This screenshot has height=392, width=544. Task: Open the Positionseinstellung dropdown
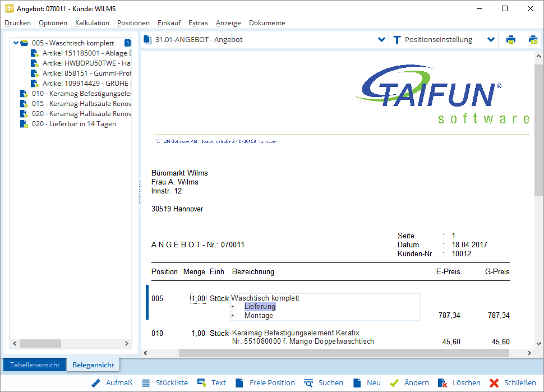point(491,39)
